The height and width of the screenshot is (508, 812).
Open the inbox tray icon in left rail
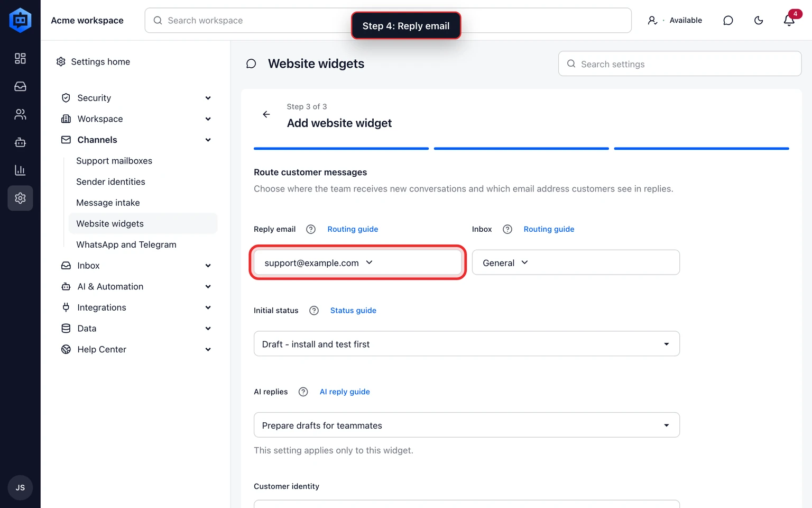20,86
